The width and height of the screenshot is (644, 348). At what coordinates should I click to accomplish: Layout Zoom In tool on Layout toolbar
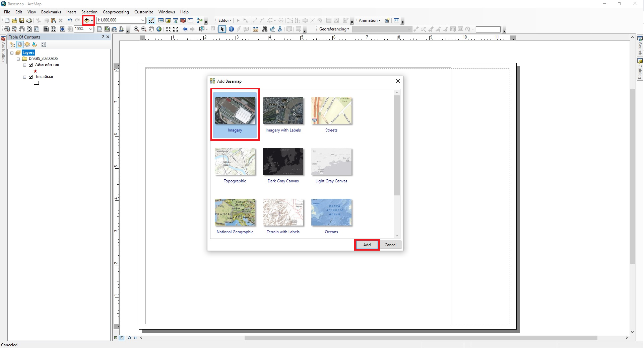coord(7,29)
